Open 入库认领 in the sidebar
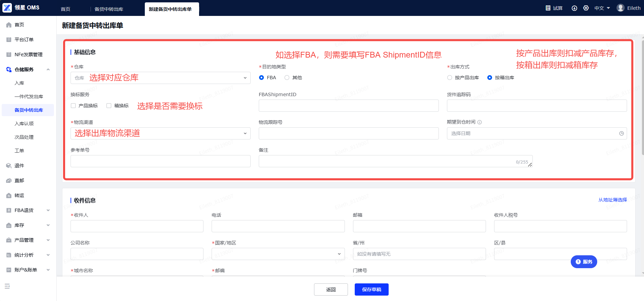The height and width of the screenshot is (301, 644). 24,124
